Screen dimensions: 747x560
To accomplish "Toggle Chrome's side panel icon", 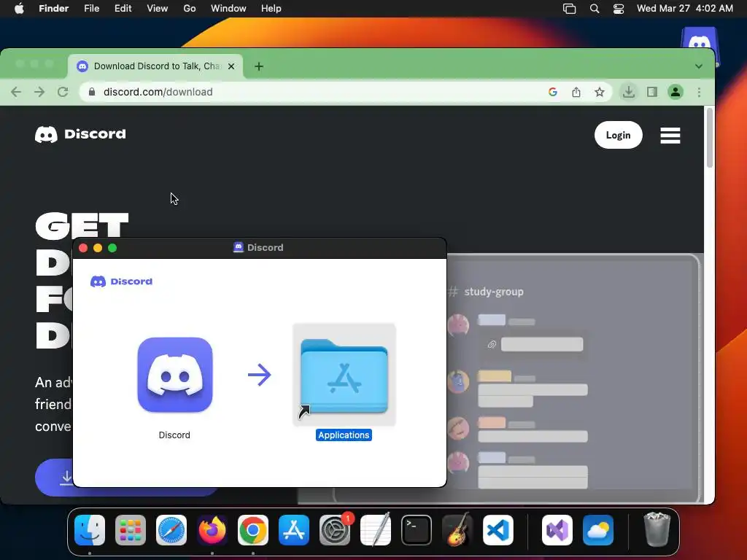I will click(x=652, y=92).
